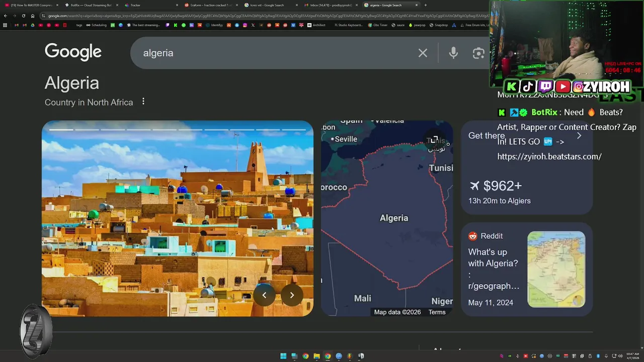Open More options dots beside Algeria title
644x362 pixels.
pyautogui.click(x=143, y=102)
